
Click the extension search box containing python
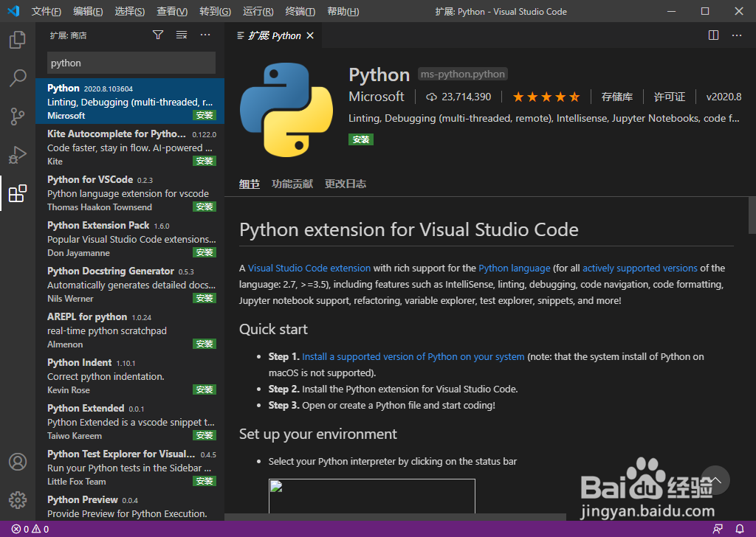(131, 63)
